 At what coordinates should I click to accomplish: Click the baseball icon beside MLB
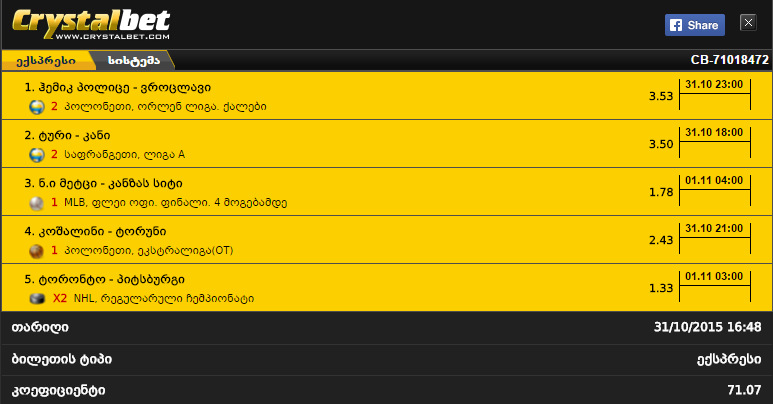point(37,202)
